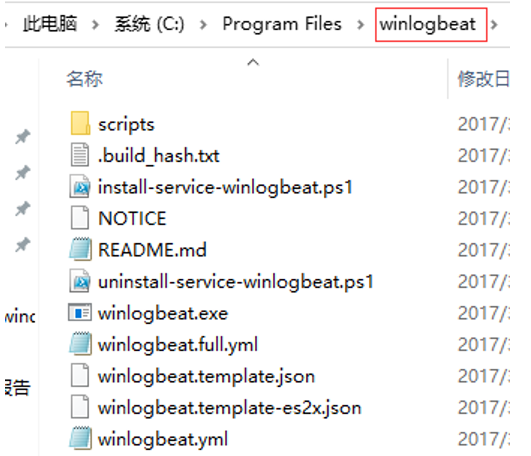Viewport: 531px width, 456px height.
Task: Select install-service-winlogbeat.ps1 PowerShell script icon
Action: click(80, 187)
